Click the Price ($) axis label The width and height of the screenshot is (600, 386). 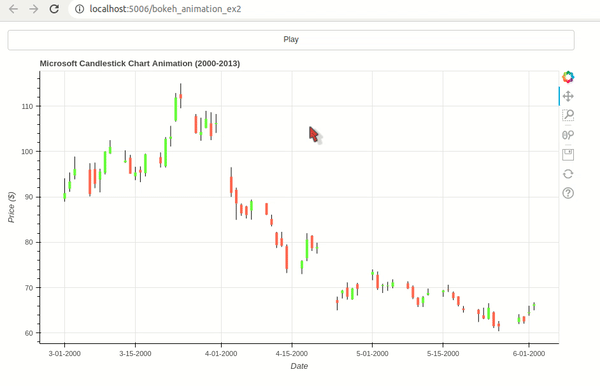click(11, 207)
